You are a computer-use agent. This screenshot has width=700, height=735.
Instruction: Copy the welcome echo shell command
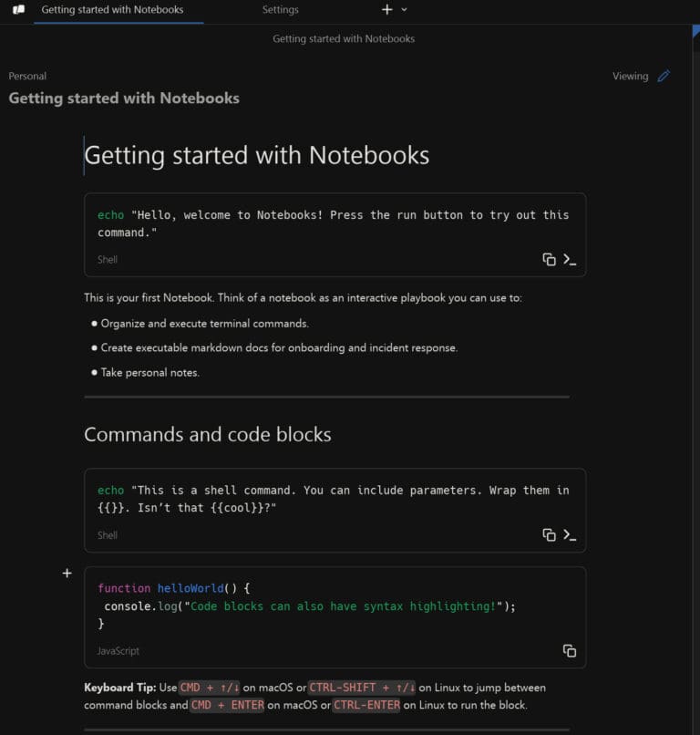pos(548,259)
